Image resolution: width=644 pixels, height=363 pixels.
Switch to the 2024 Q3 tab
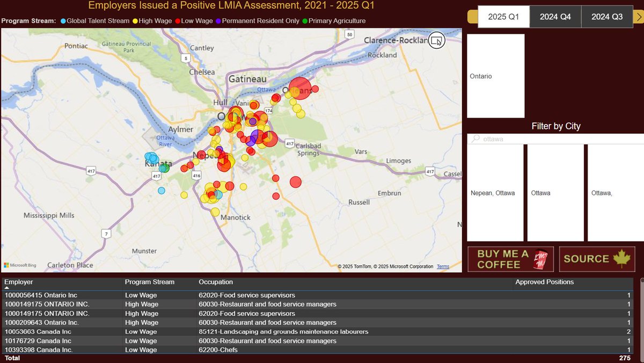607,17
